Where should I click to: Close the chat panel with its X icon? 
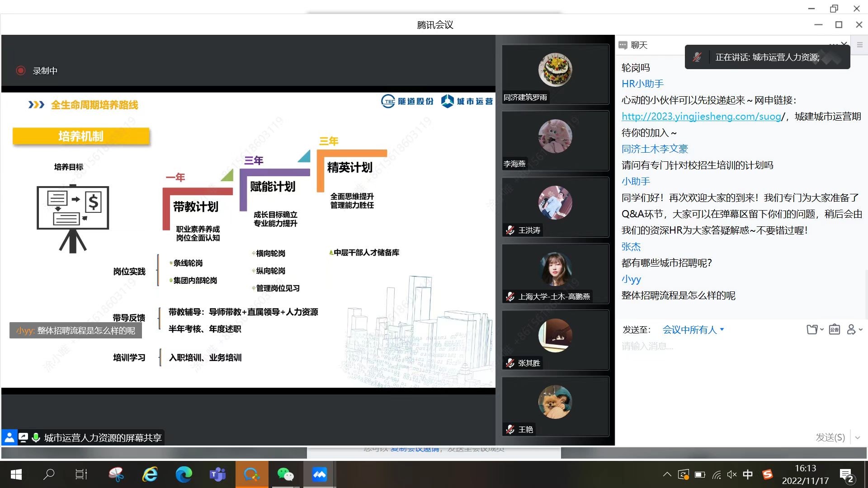844,44
